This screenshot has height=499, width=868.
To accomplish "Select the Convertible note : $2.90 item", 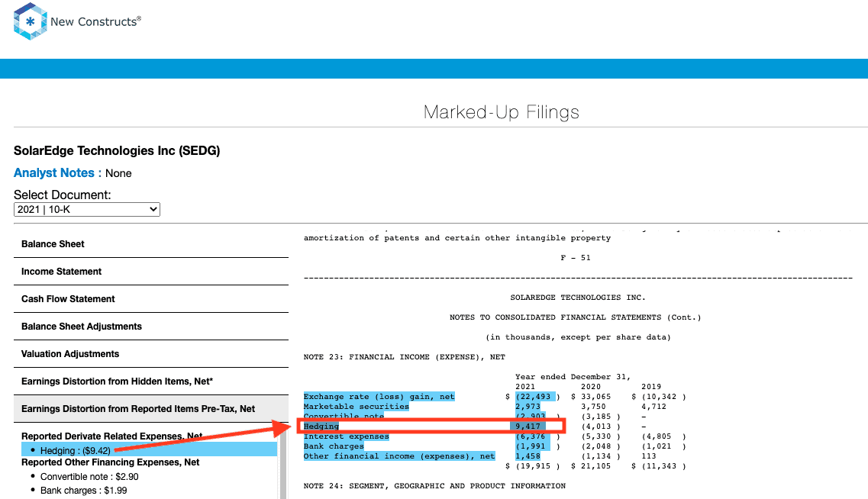I will [89, 477].
